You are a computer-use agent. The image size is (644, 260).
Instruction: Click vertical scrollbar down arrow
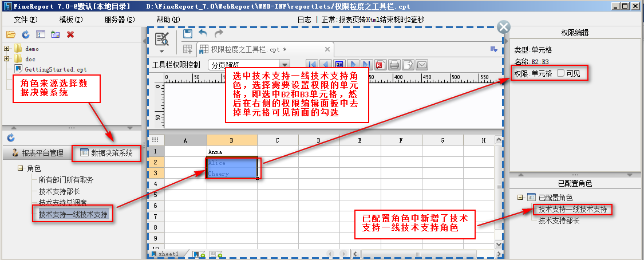(x=499, y=244)
